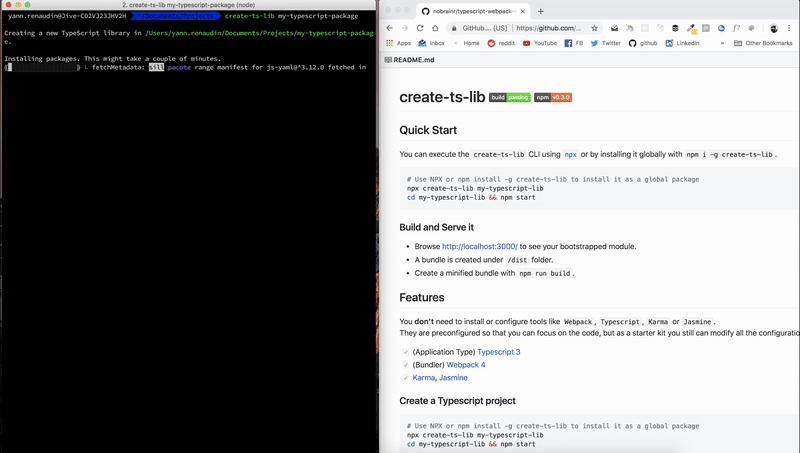Close the nobrainr/typescript-webpack tab

click(x=522, y=11)
